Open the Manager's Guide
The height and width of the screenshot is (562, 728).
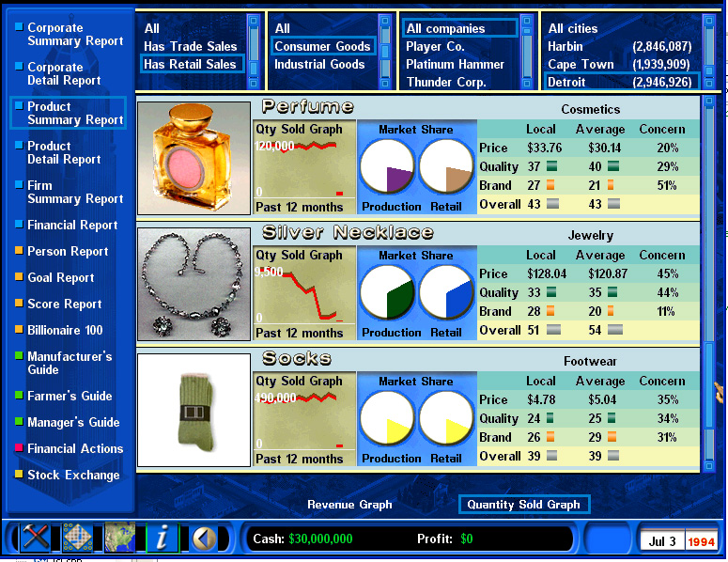(x=73, y=423)
